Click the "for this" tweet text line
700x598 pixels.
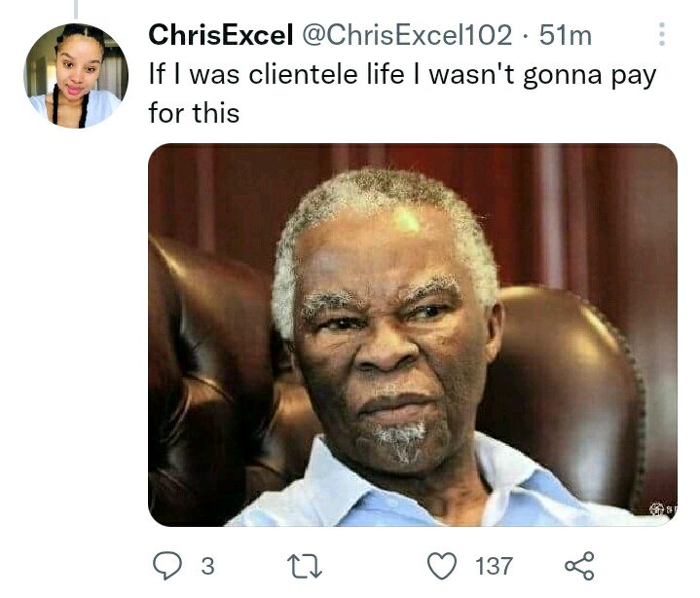pos(194,113)
